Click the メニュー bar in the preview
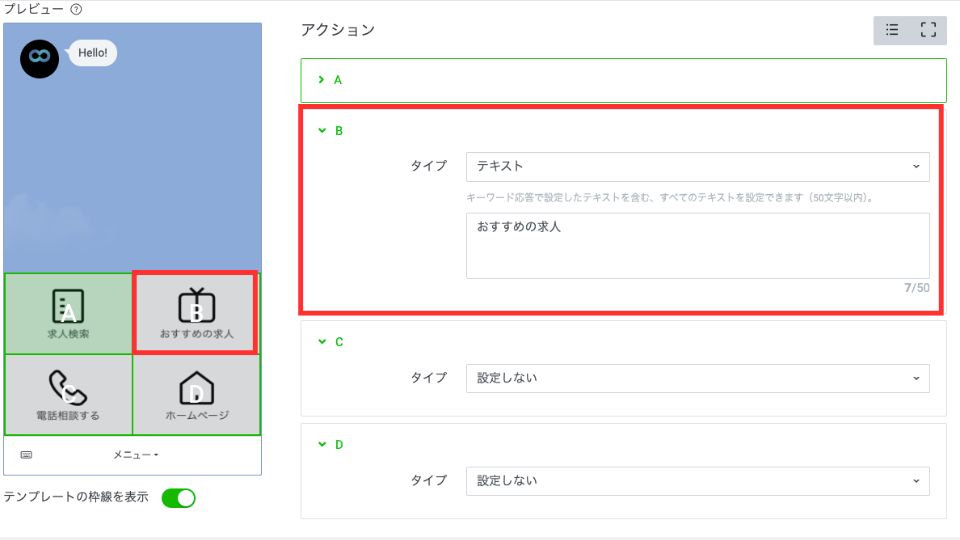The width and height of the screenshot is (960, 540). [x=136, y=455]
